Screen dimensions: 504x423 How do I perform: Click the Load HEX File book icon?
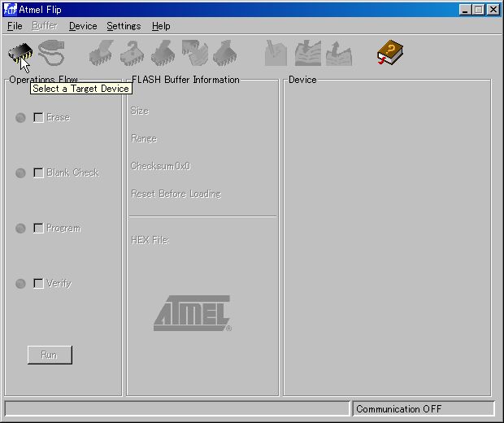point(307,53)
